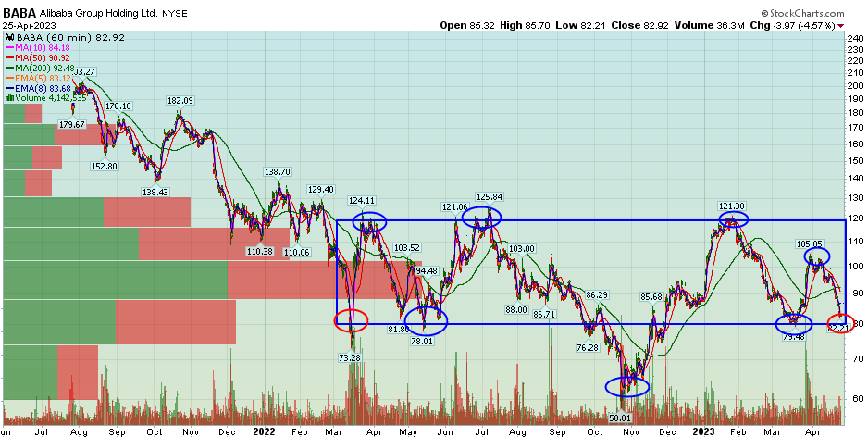
Task: Click the 100 tick on price axis
Action: click(x=856, y=267)
